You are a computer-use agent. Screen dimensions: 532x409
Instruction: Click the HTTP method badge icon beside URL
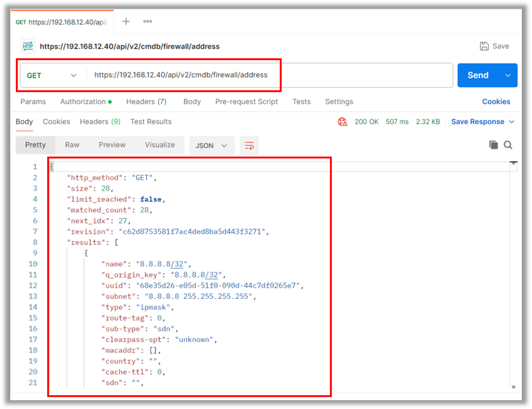(27, 46)
